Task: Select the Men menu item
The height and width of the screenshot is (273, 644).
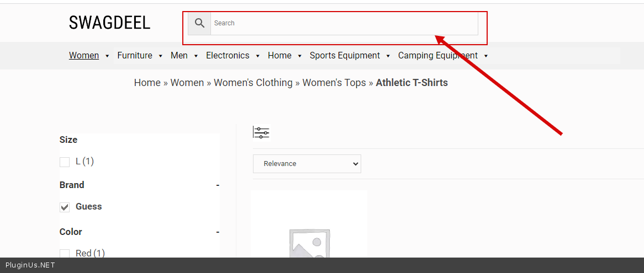Action: [179, 56]
